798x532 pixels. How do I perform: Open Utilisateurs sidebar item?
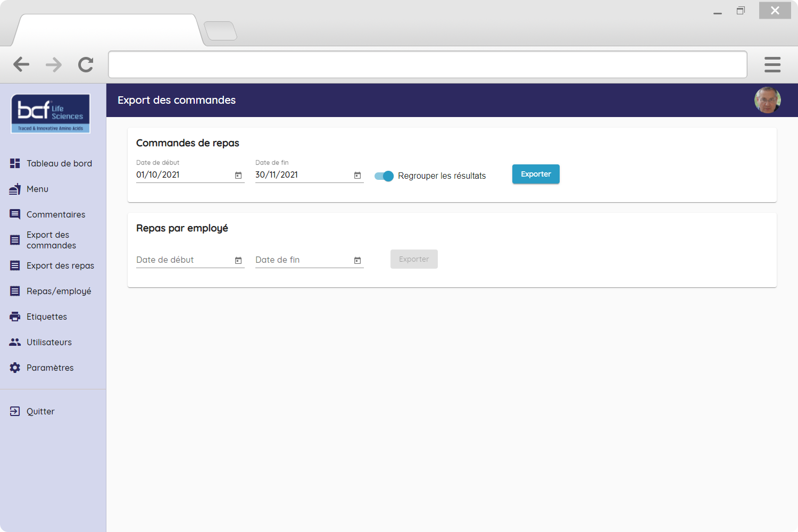tap(53, 342)
